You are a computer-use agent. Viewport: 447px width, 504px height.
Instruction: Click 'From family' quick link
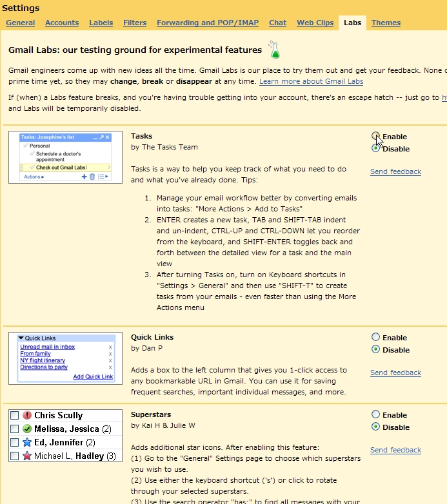point(35,354)
